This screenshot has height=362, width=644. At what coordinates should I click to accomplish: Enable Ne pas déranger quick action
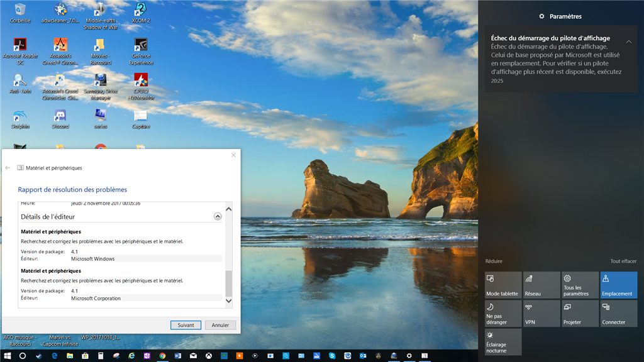[503, 314]
